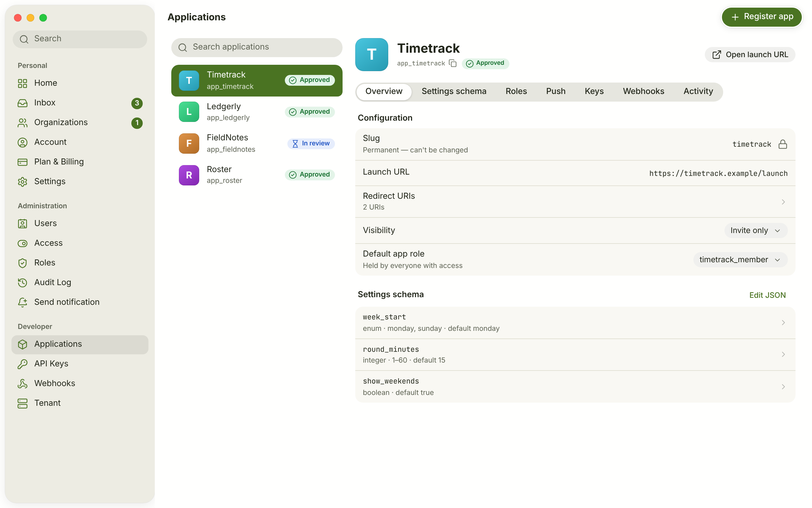Go to Organizations in sidebar
This screenshot has height=508, width=812.
(x=80, y=122)
